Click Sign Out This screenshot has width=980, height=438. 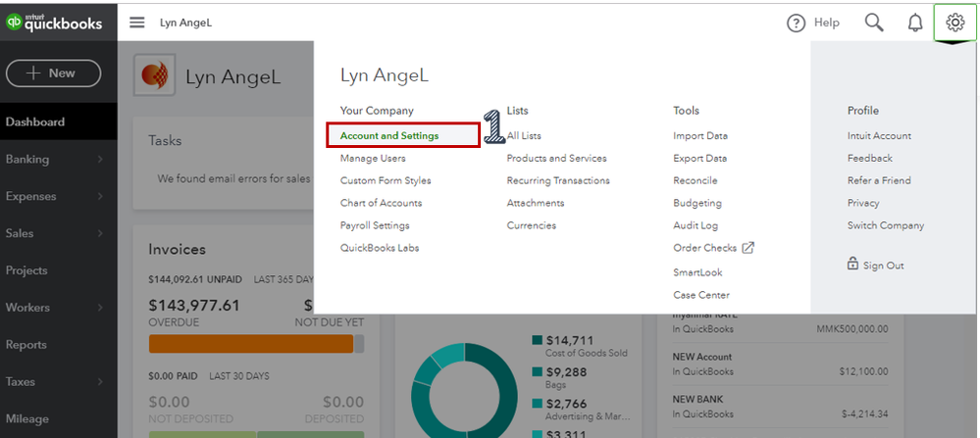pyautogui.click(x=884, y=266)
